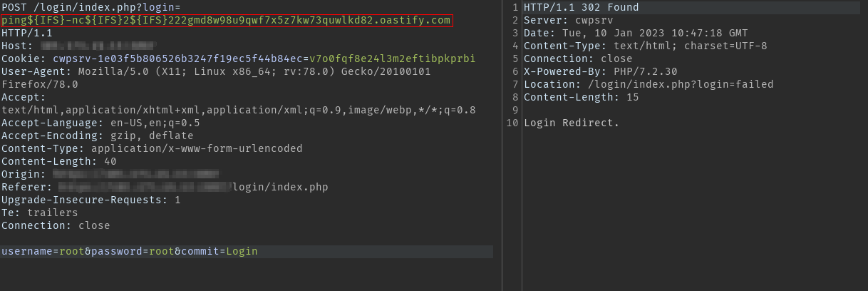Image resolution: width=868 pixels, height=291 pixels.
Task: Click the X-Powered-By PHP/7.2.30 header
Action: [x=600, y=71]
